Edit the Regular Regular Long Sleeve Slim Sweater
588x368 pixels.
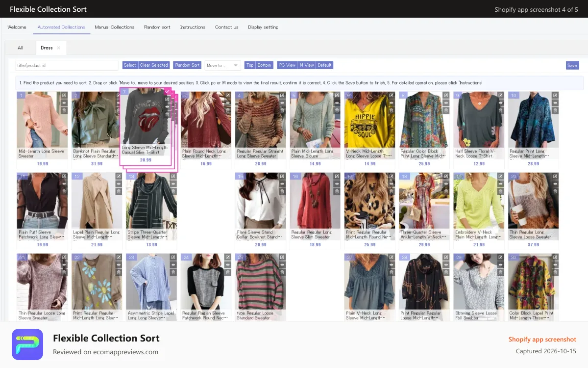point(337,176)
